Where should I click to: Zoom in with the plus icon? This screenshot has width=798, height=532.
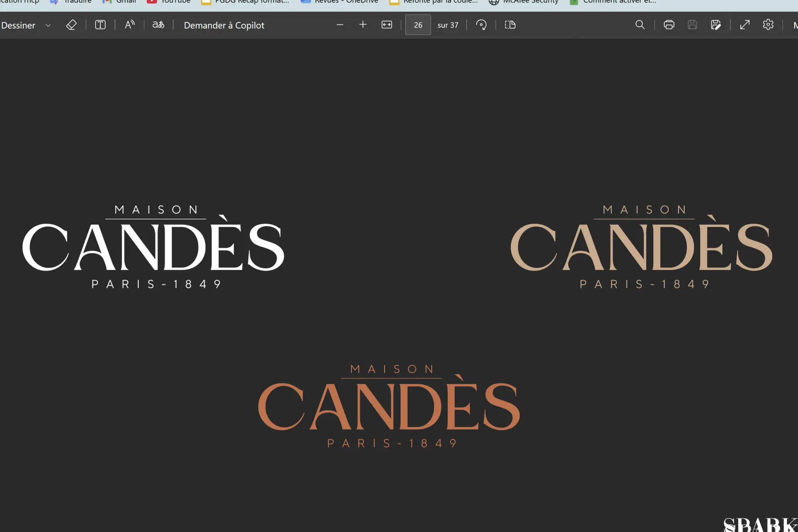363,25
